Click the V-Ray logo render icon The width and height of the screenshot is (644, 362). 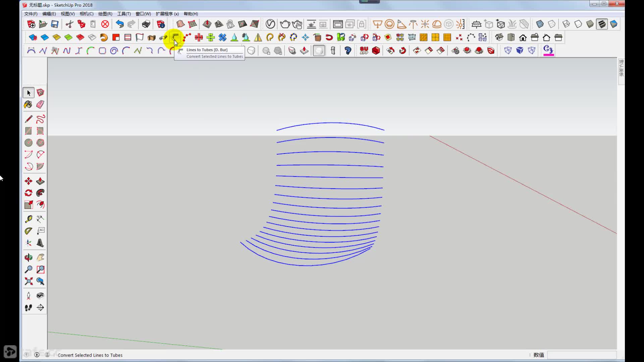(270, 24)
